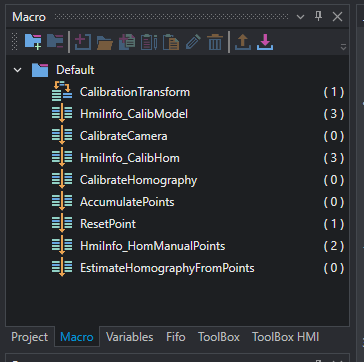The height and width of the screenshot is (362, 364).
Task: Click the (1) count beside ResetPoint
Action: point(334,224)
